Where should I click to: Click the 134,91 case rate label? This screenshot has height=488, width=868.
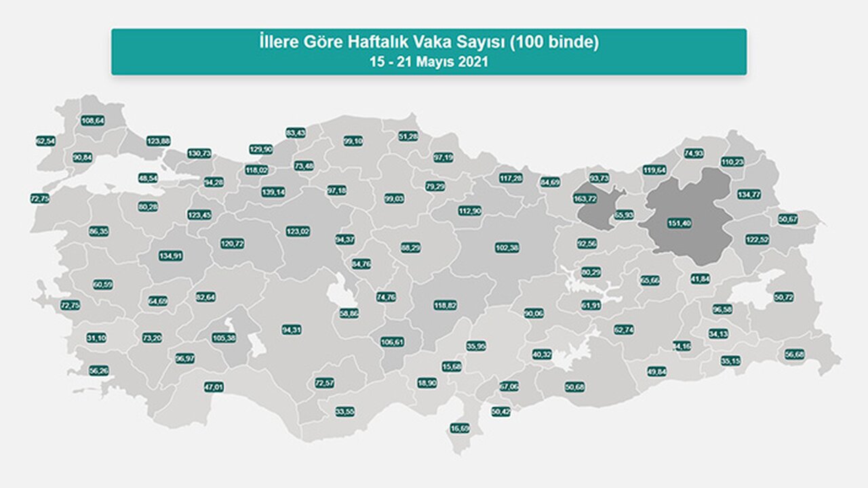[170, 256]
